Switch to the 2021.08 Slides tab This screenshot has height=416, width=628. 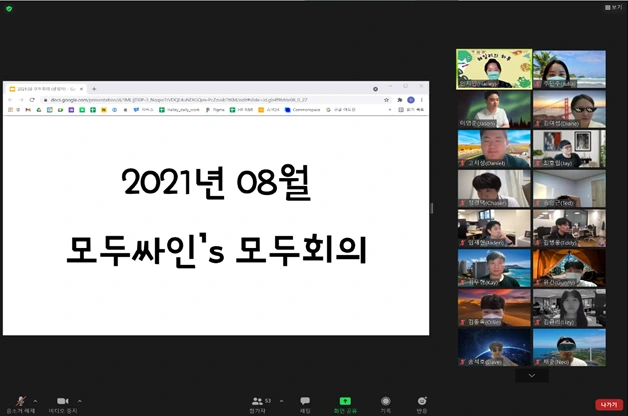click(46, 89)
